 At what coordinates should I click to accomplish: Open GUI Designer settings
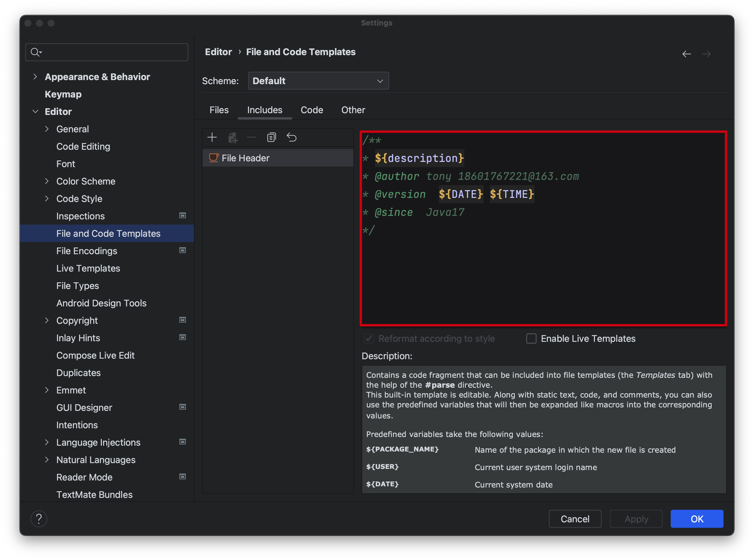coord(84,407)
